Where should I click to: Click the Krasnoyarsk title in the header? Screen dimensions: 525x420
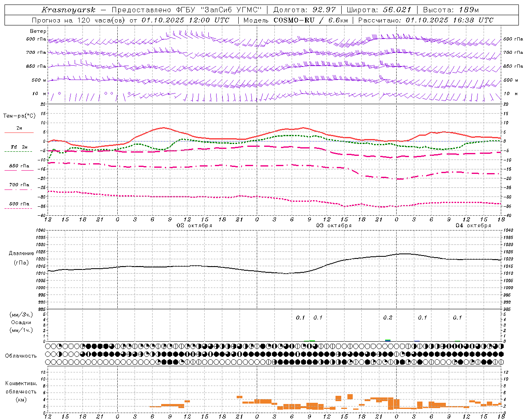(68, 10)
